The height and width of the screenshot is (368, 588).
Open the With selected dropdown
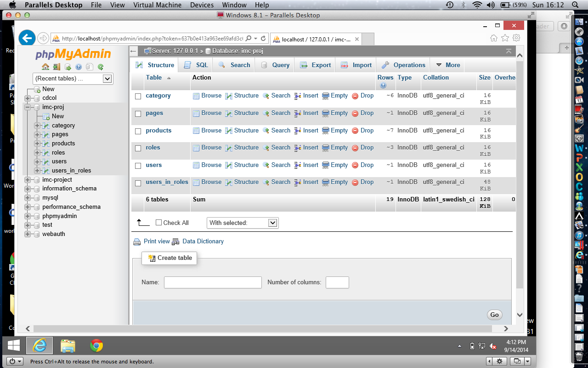(x=243, y=223)
